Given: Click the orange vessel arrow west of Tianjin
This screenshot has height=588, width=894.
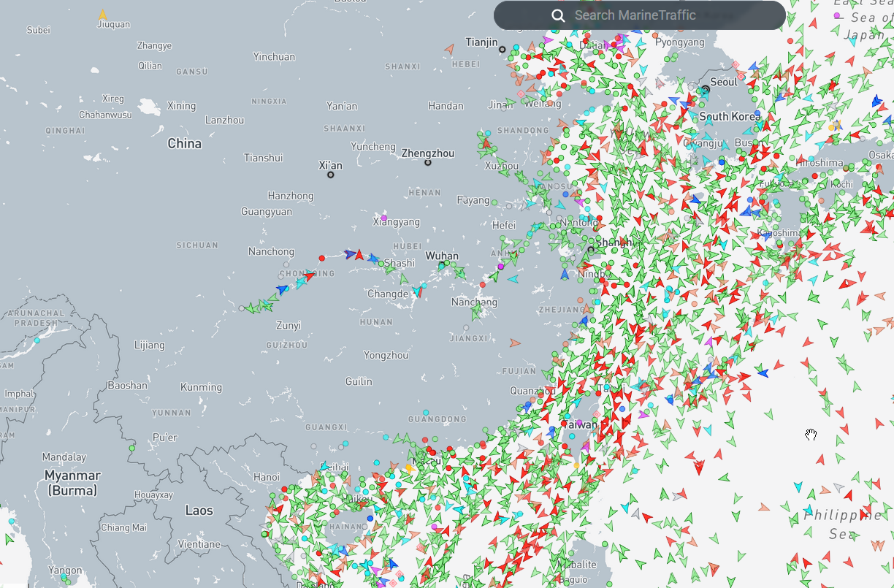Looking at the screenshot, I should 448,49.
